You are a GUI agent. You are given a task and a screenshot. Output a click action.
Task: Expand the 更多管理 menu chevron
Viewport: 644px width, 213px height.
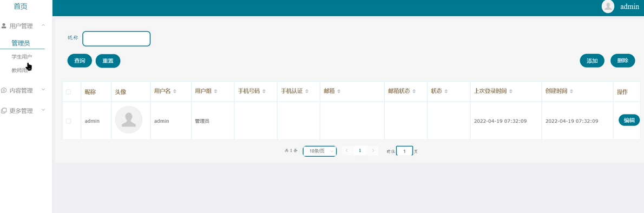coord(43,110)
